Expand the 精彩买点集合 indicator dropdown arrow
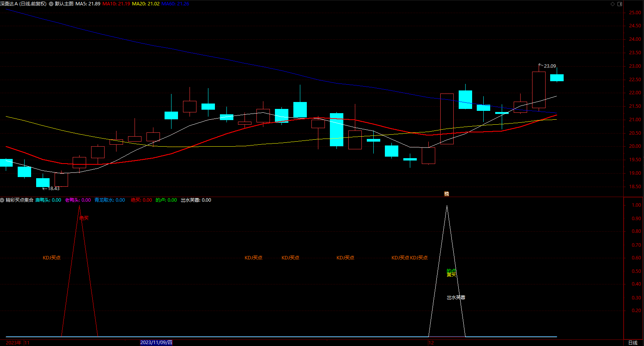 [x=2, y=200]
